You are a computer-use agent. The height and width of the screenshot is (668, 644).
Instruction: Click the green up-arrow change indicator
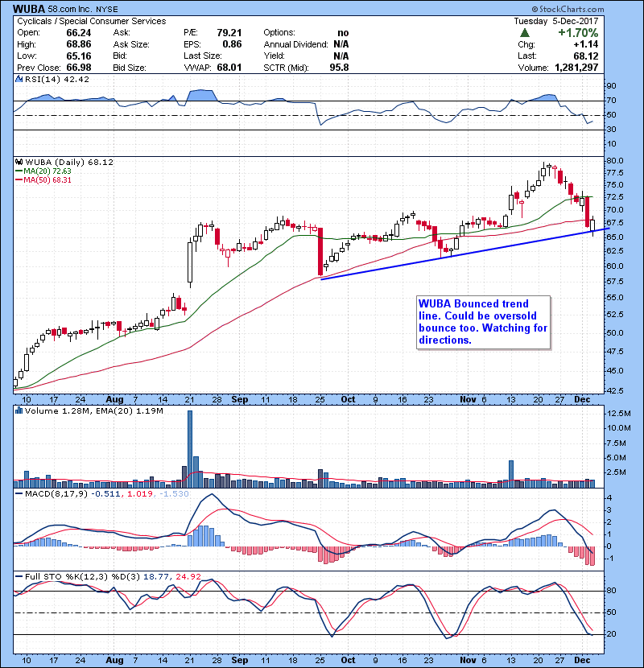pyautogui.click(x=525, y=32)
